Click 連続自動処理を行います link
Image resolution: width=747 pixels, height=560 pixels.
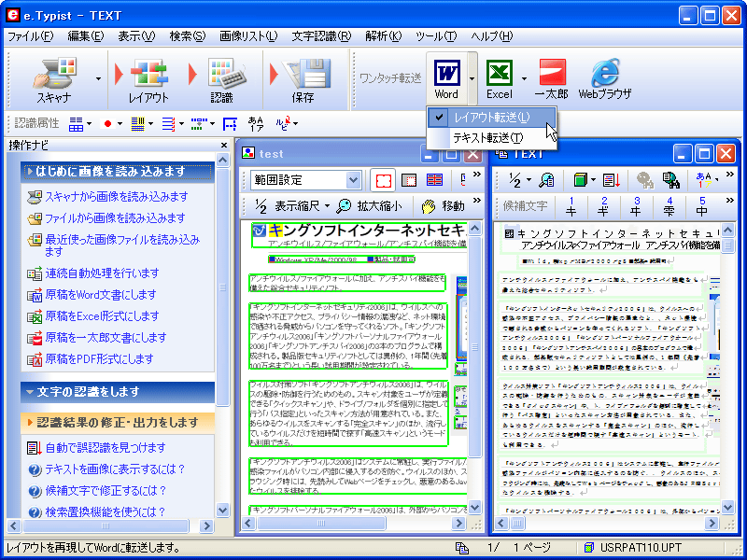tap(102, 273)
